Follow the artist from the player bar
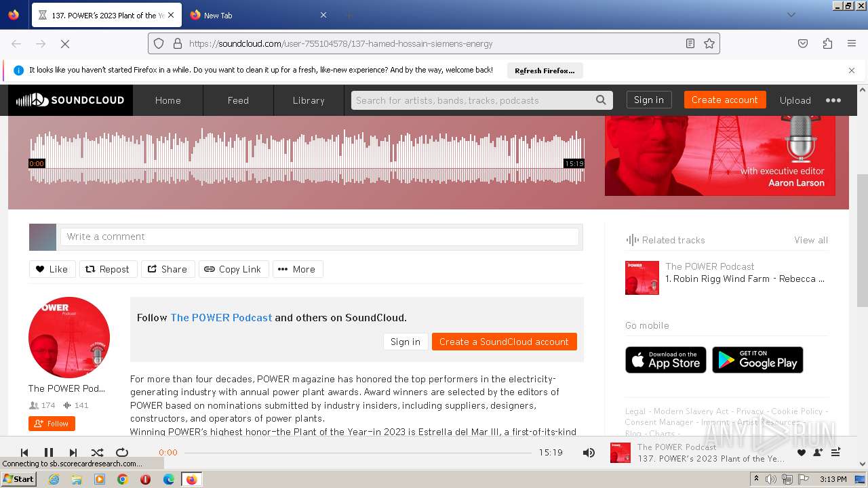868x488 pixels. 818,453
